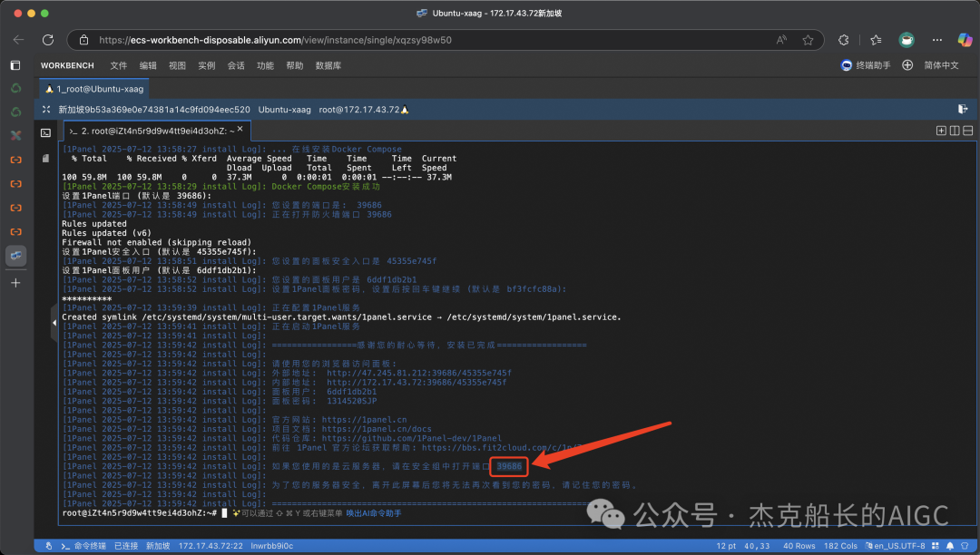Click 命令终端 in the status bar

(83, 546)
